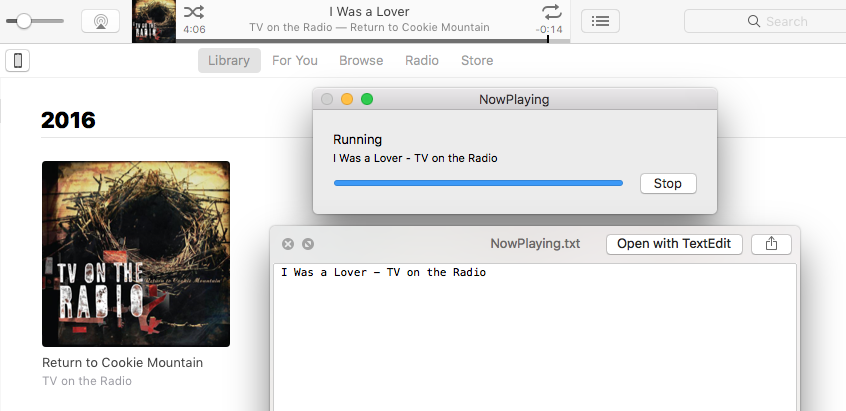Click the second circular icon beside Quick Look close
Screen dimensions: 846x411
[308, 244]
